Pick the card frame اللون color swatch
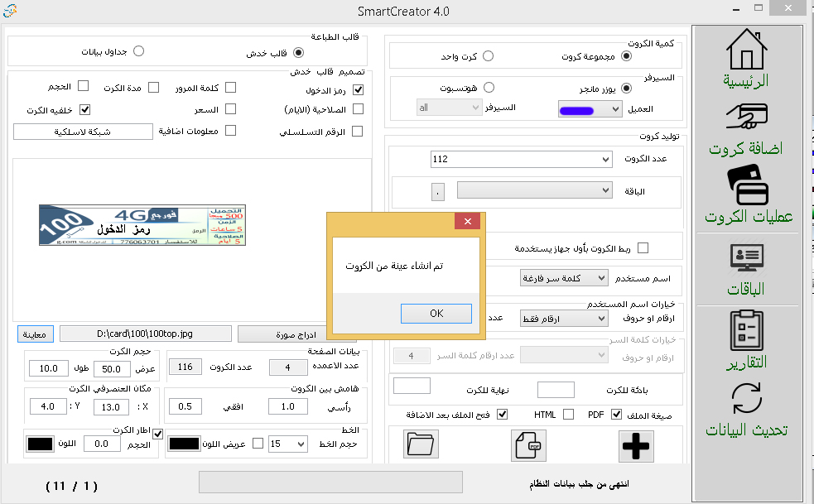 (x=39, y=444)
